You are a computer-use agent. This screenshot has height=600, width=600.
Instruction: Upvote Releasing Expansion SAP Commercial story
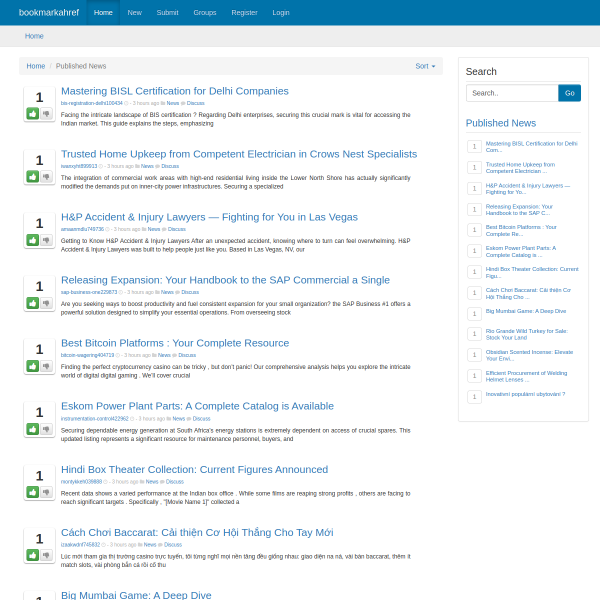pyautogui.click(x=33, y=303)
